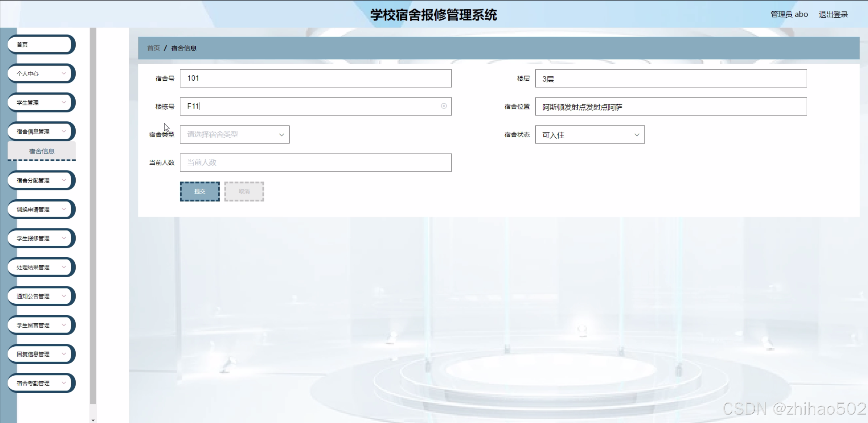Click the 首页 breadcrumb link

click(153, 48)
